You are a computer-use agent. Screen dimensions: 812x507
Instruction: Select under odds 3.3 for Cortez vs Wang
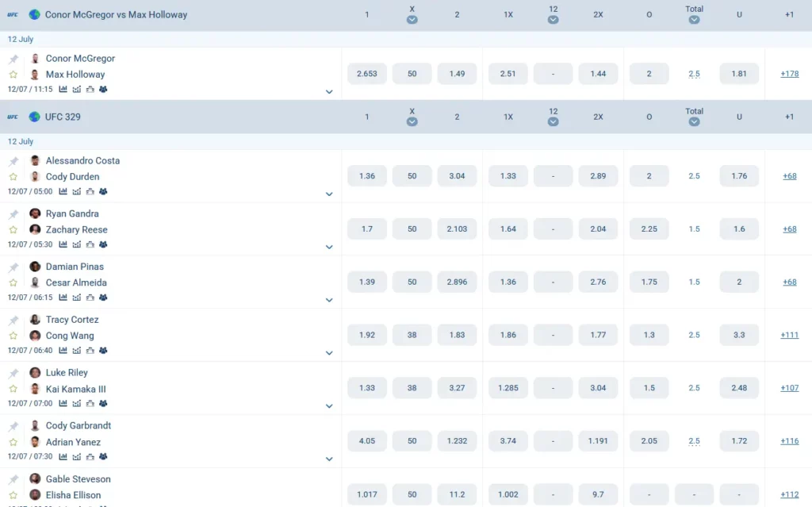pos(739,335)
